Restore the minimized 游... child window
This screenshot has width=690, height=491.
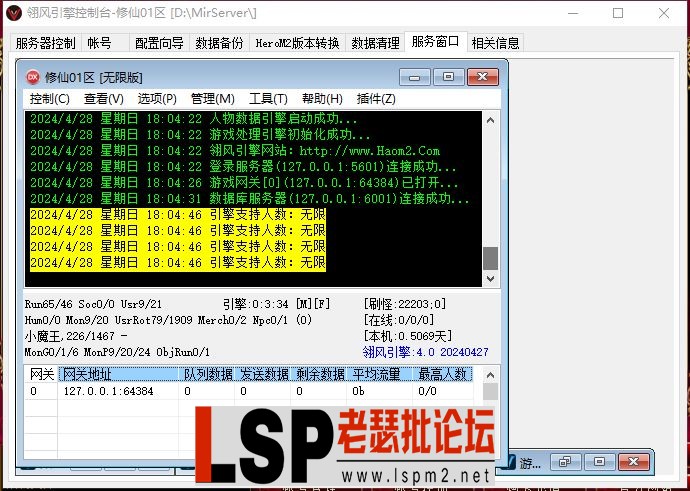[x=566, y=462]
